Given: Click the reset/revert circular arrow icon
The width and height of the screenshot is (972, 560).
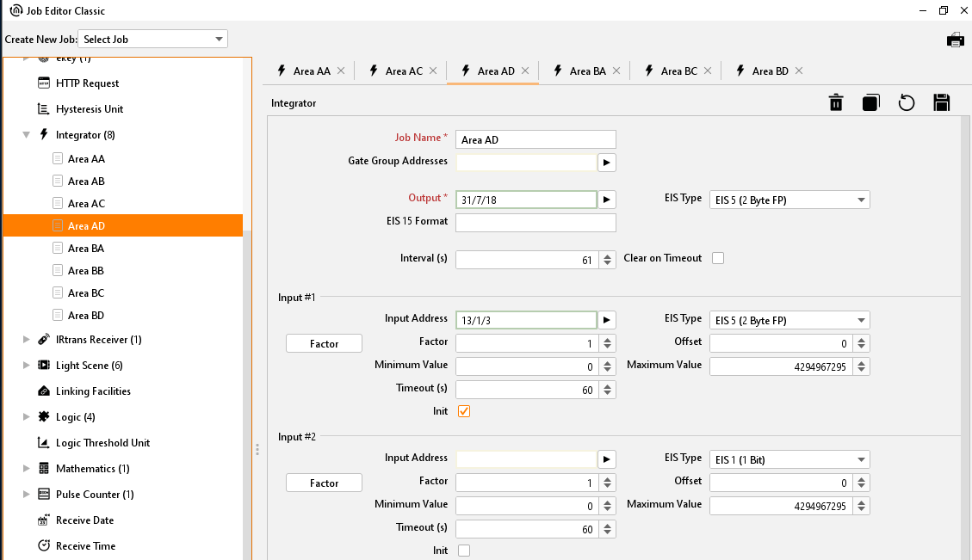Looking at the screenshot, I should point(906,103).
